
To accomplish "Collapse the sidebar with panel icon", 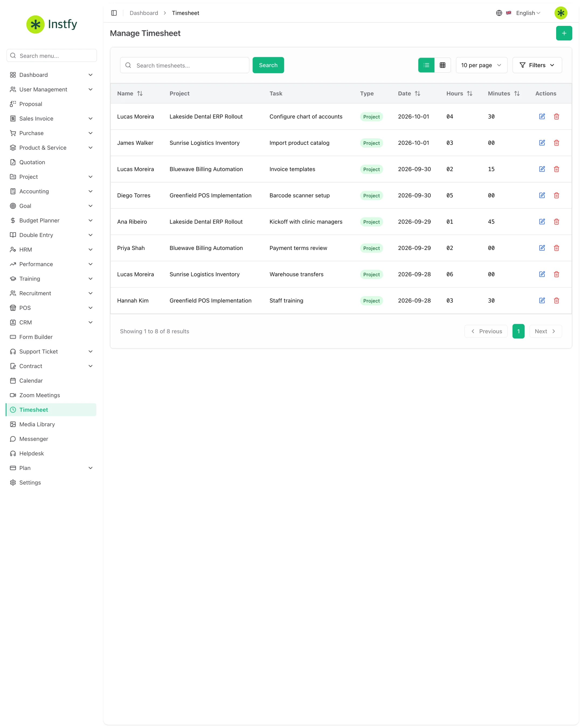I will pos(114,13).
